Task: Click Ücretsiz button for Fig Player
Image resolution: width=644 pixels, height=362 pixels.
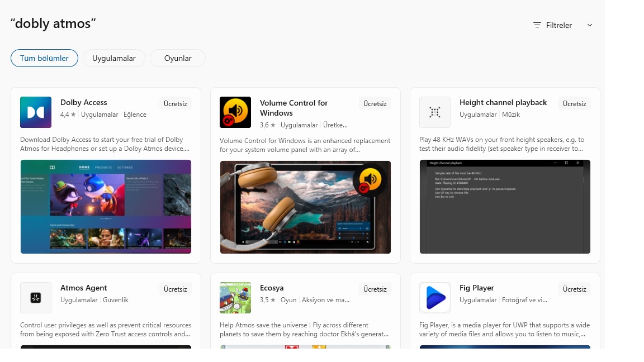Action: tap(575, 289)
